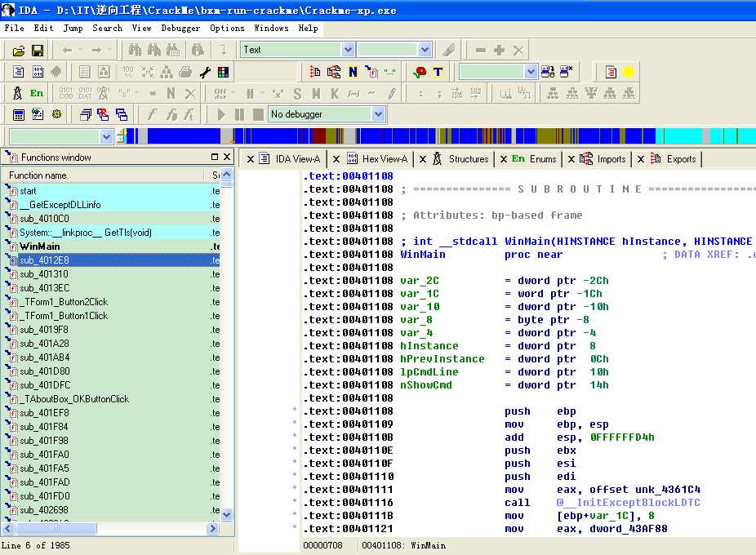Open the dropdown left of navigation band
Image resolution: width=756 pixels, height=555 pixels.
pyautogui.click(x=107, y=136)
